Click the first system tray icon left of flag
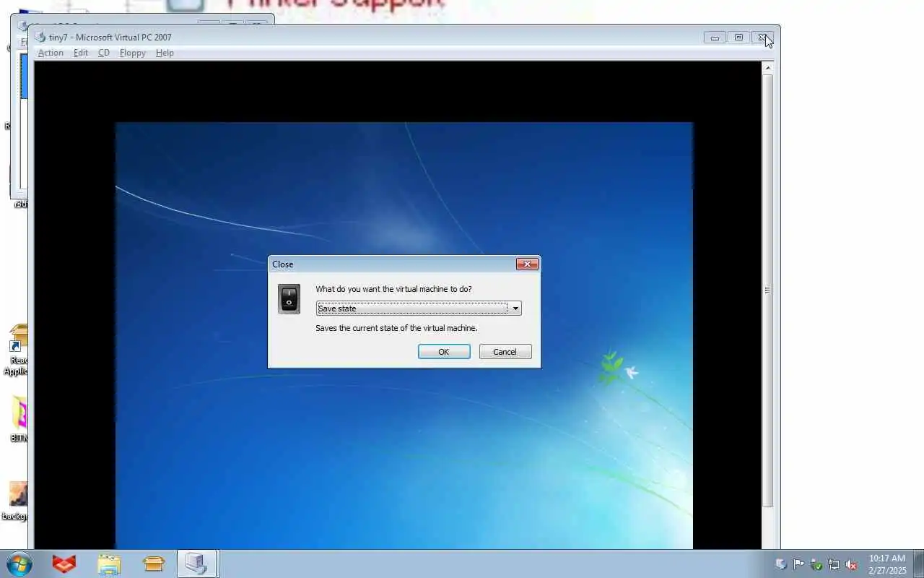Image resolution: width=924 pixels, height=578 pixels. 781,564
